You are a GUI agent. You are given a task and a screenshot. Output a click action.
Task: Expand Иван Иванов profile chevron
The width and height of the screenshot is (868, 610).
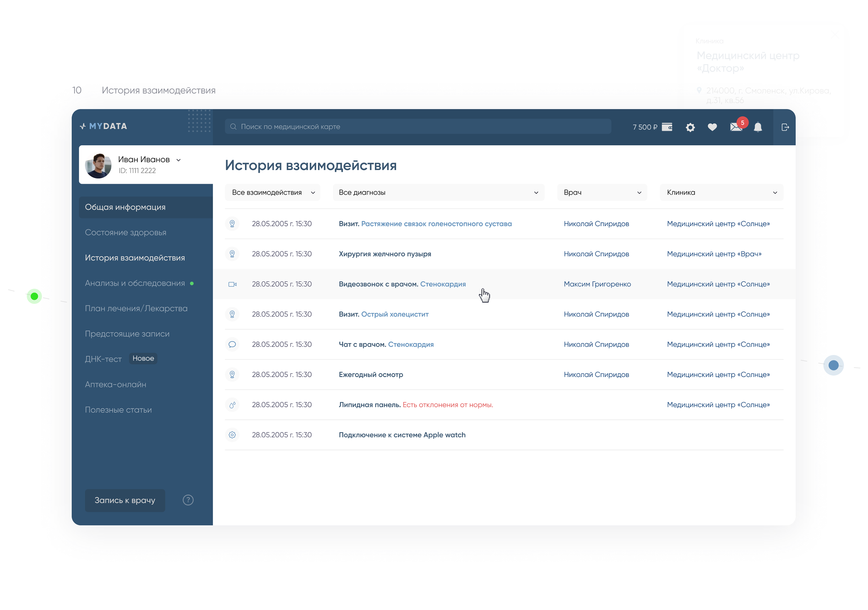pos(179,160)
